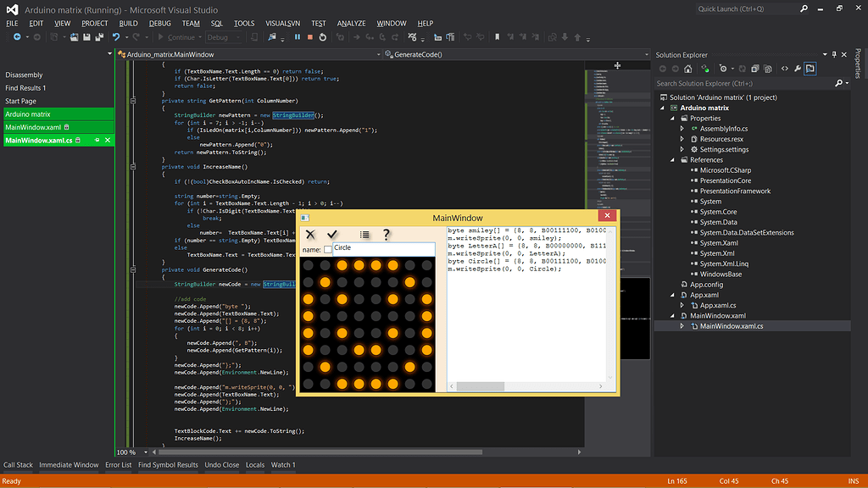Image resolution: width=868 pixels, height=488 pixels.
Task: Click the question mark help icon
Action: [387, 235]
